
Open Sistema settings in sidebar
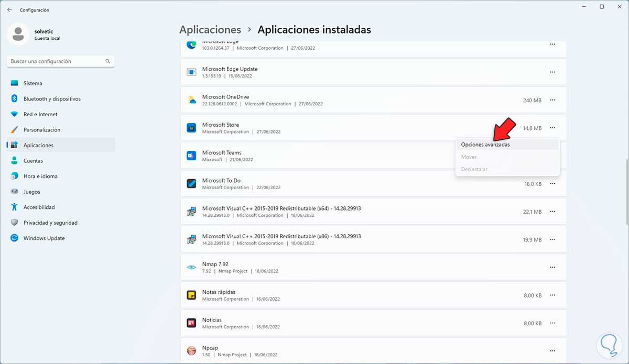click(61, 83)
